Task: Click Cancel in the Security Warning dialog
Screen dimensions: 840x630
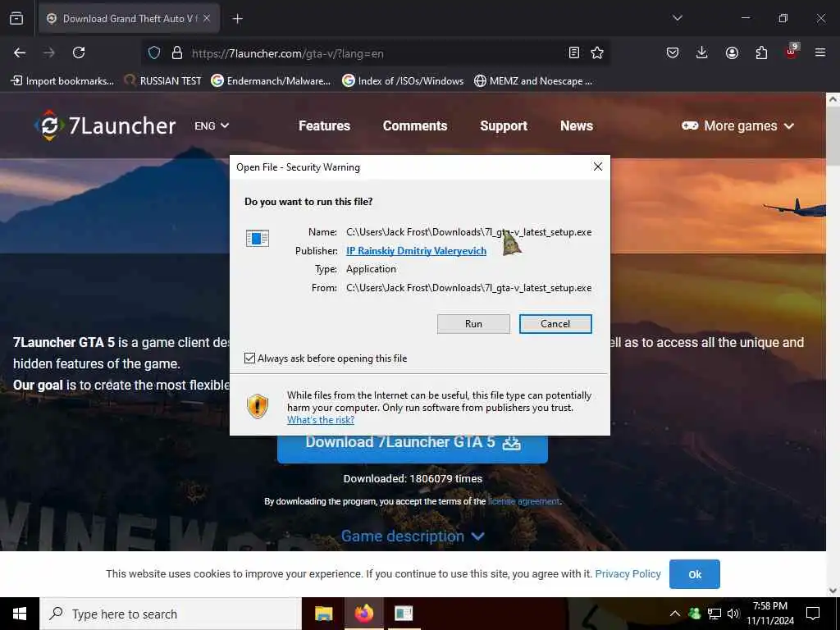Action: coord(555,323)
